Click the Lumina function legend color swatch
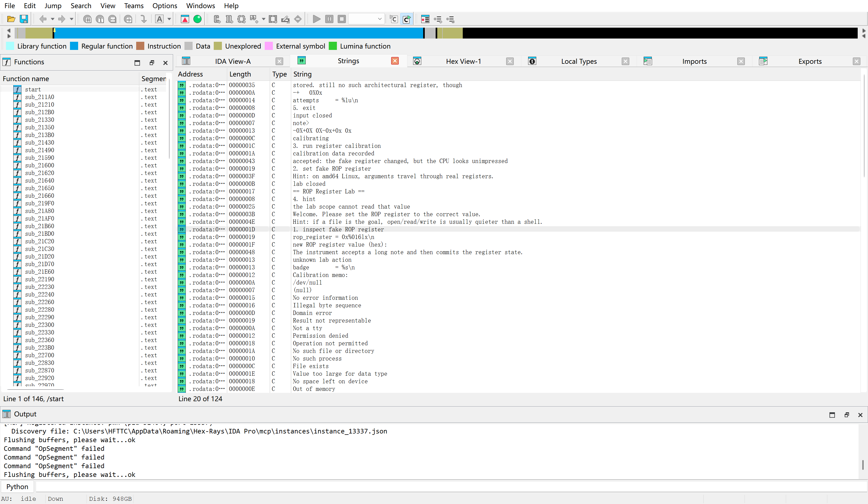This screenshot has height=504, width=868. 333,46
